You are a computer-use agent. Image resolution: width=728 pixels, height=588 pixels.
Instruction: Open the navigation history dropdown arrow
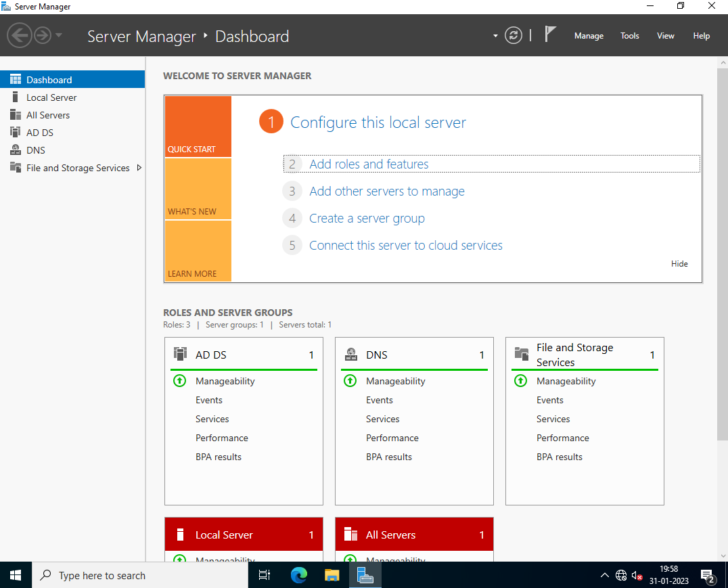[x=58, y=35]
